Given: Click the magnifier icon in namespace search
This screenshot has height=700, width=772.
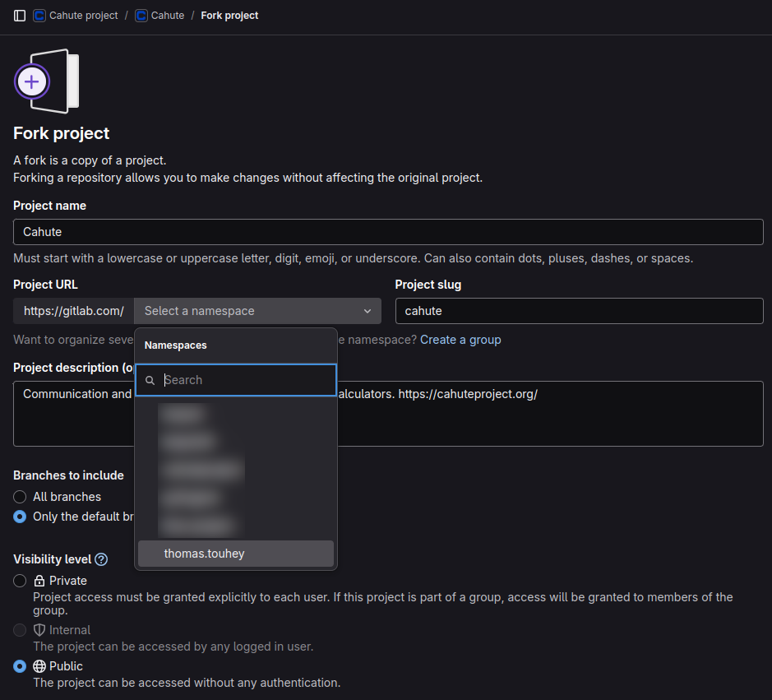Looking at the screenshot, I should point(150,381).
